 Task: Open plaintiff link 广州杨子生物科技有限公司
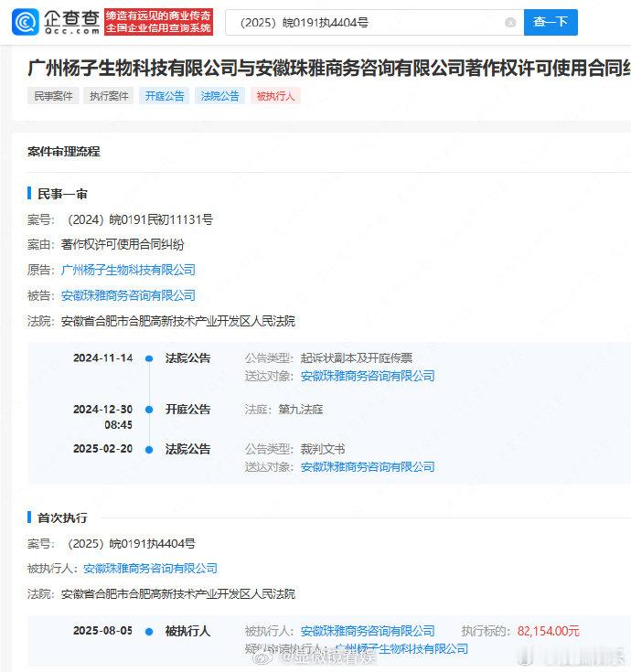128,270
